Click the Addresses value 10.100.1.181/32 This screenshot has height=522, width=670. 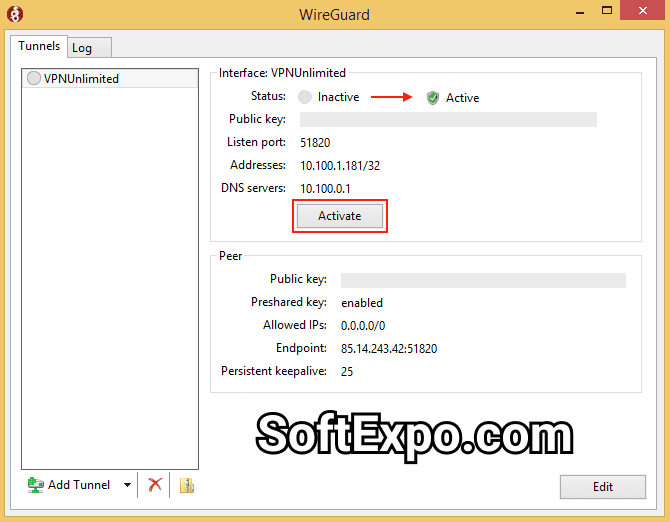(340, 165)
